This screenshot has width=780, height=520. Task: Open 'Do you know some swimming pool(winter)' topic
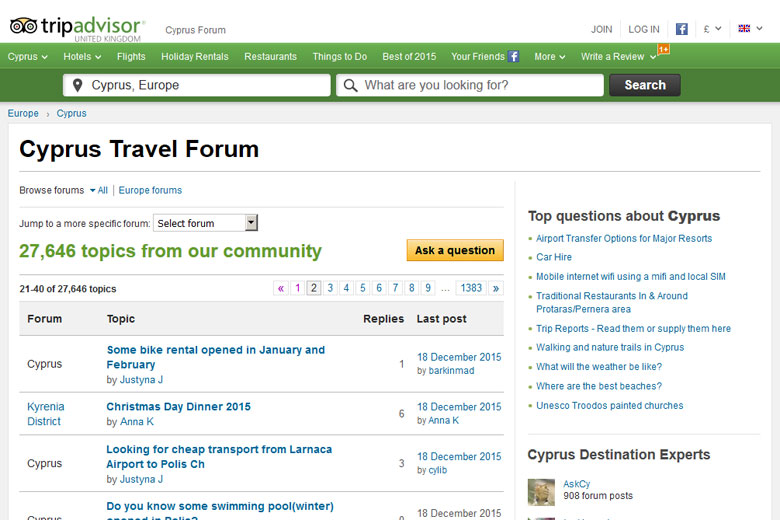[x=220, y=512]
